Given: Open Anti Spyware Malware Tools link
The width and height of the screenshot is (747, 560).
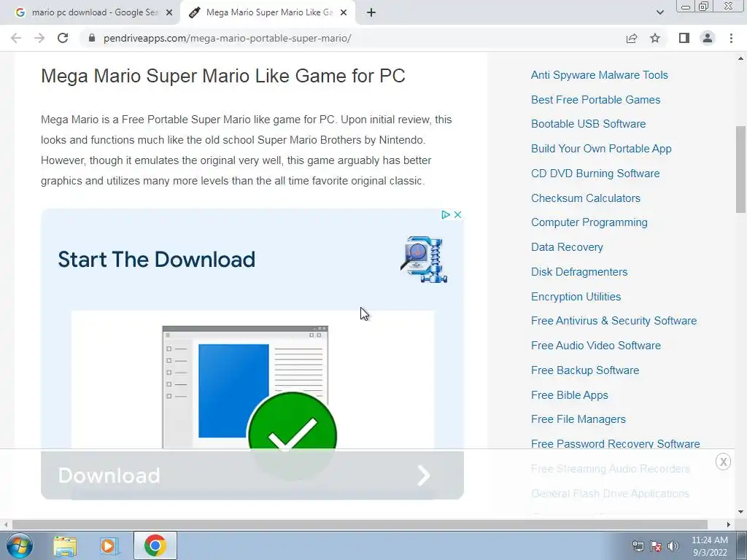Looking at the screenshot, I should 600,75.
